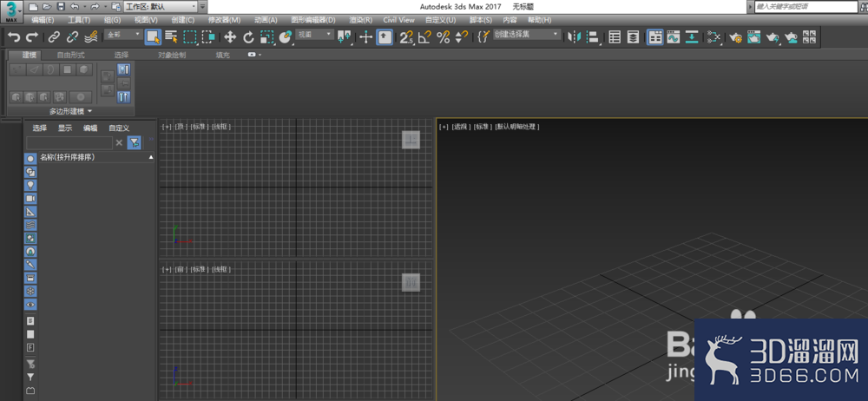Open the Scene Explorer 自定义 menu

coord(118,128)
